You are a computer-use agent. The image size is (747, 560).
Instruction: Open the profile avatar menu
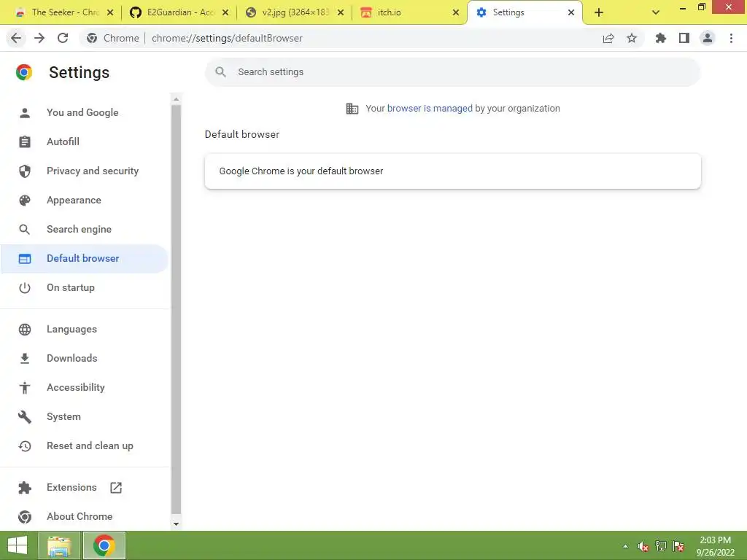[708, 38]
